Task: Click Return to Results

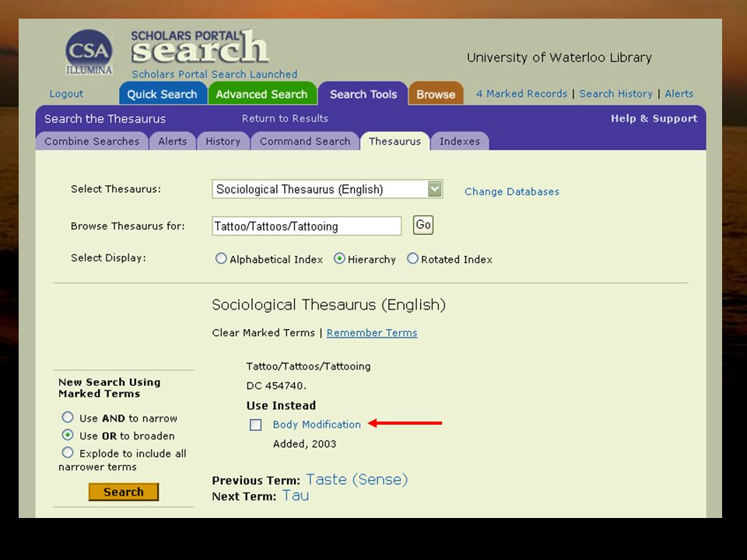Action: 285,118
